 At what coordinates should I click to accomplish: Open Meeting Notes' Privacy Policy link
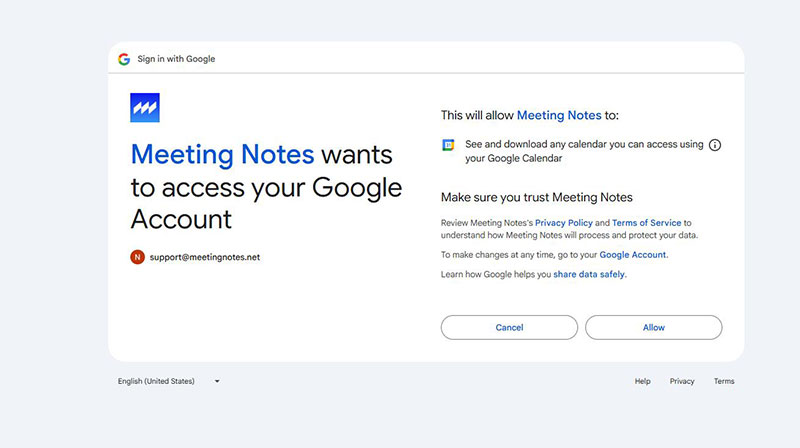[x=563, y=222]
